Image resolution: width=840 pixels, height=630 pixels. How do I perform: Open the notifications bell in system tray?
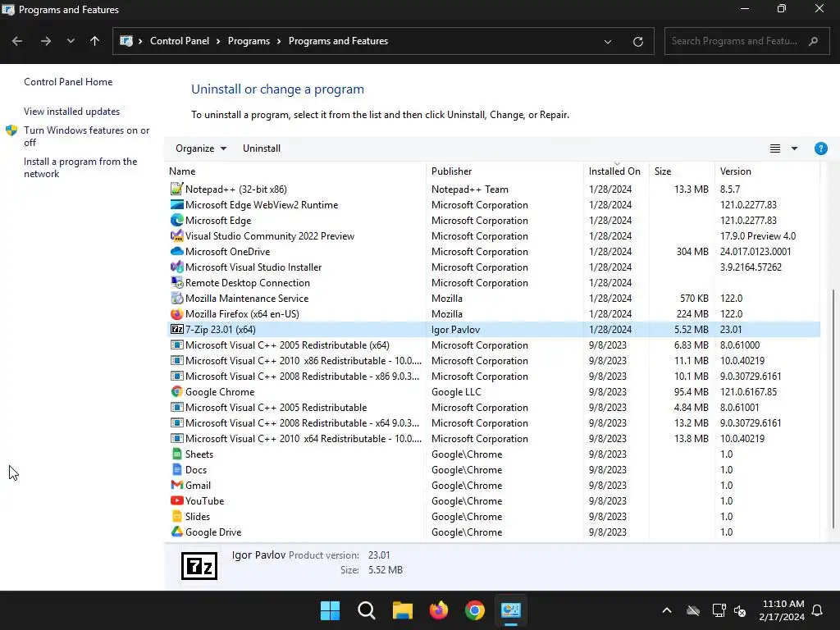pyautogui.click(x=818, y=610)
